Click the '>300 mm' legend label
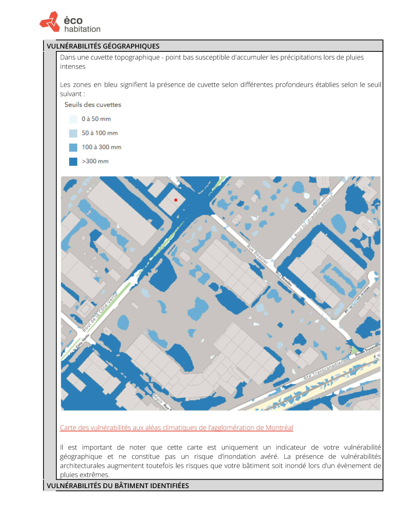413x532 pixels. pyautogui.click(x=95, y=161)
